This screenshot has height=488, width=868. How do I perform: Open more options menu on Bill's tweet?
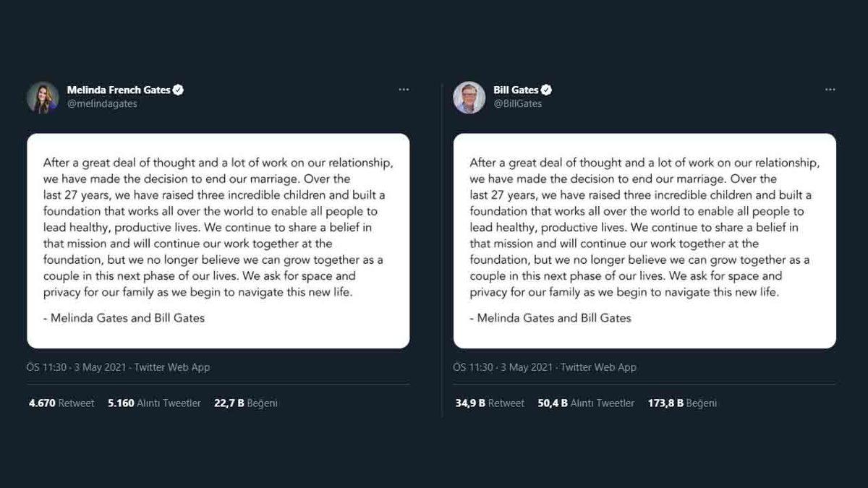(x=830, y=90)
